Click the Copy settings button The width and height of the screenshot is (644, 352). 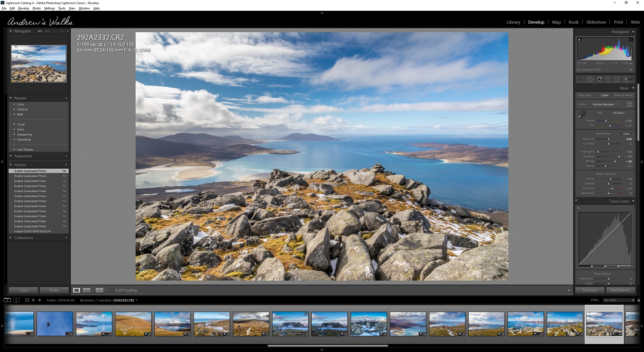pyautogui.click(x=23, y=290)
